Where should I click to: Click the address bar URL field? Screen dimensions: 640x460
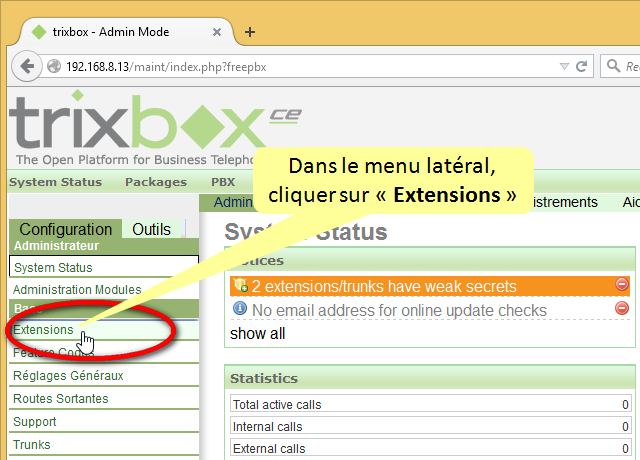tap(310, 67)
